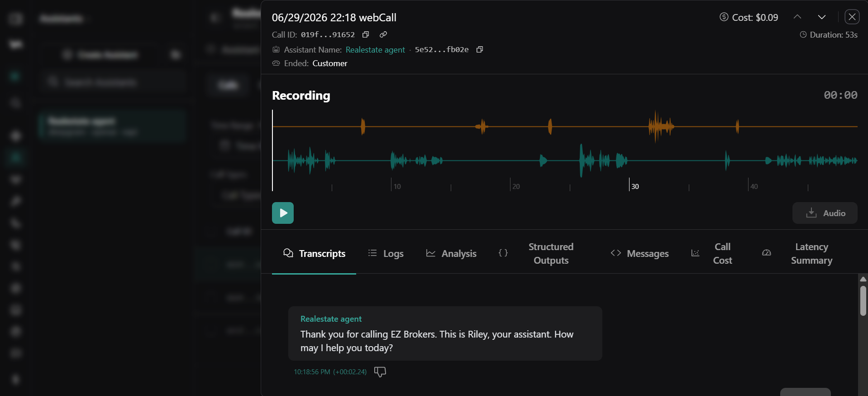This screenshot has width=868, height=396.
Task: Click the curly-braces Structured Outputs icon
Action: point(503,253)
